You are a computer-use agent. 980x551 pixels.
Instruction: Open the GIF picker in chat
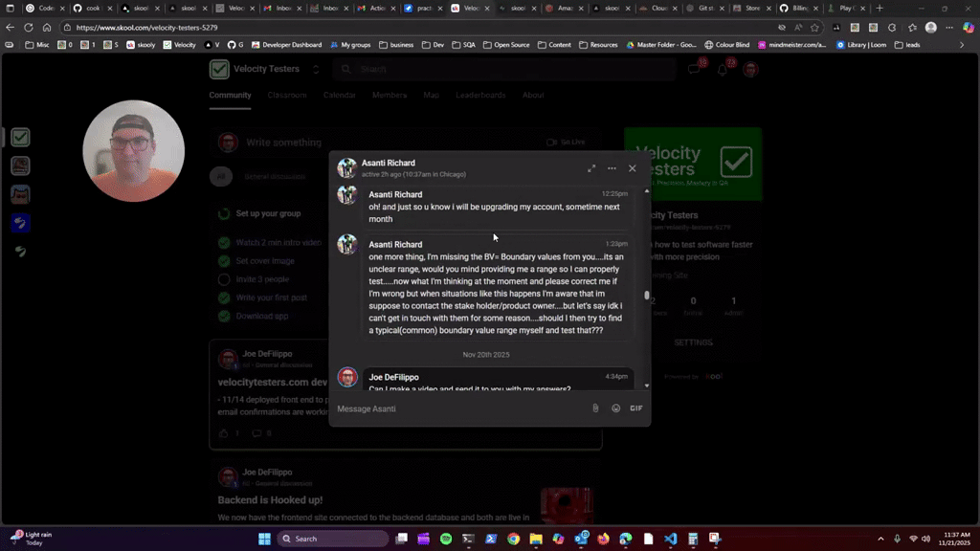click(x=636, y=408)
